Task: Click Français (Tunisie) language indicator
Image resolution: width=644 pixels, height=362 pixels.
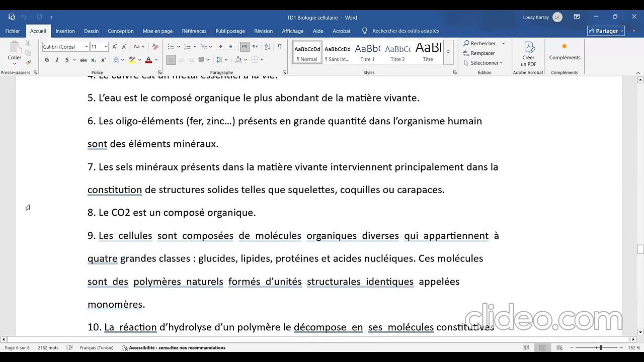Action: (x=97, y=348)
